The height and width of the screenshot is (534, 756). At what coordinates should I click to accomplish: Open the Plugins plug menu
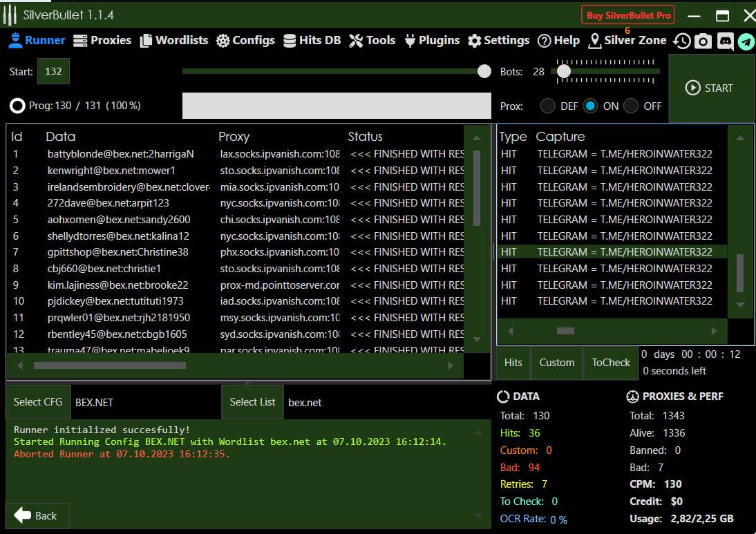431,41
